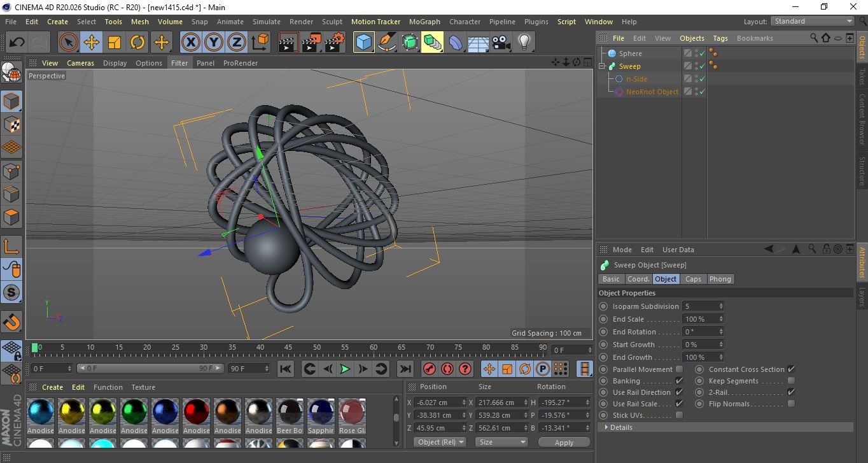Select the Scale tool in top toolbar

115,43
